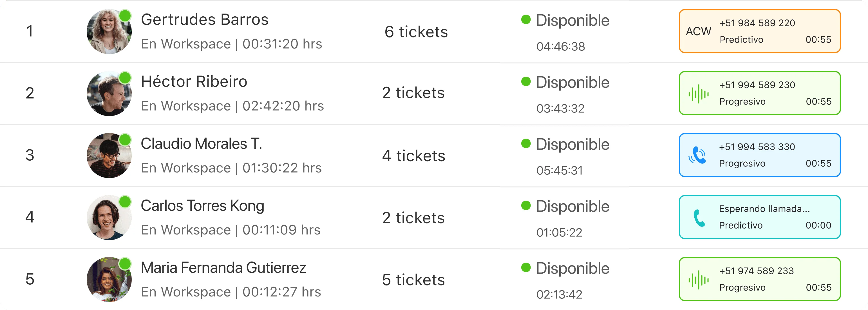Click row number 4 in the agent list

(30, 217)
